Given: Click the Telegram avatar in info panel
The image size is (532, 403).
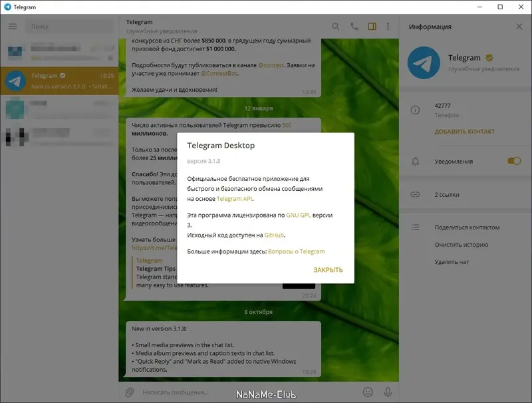Looking at the screenshot, I should click(424, 63).
